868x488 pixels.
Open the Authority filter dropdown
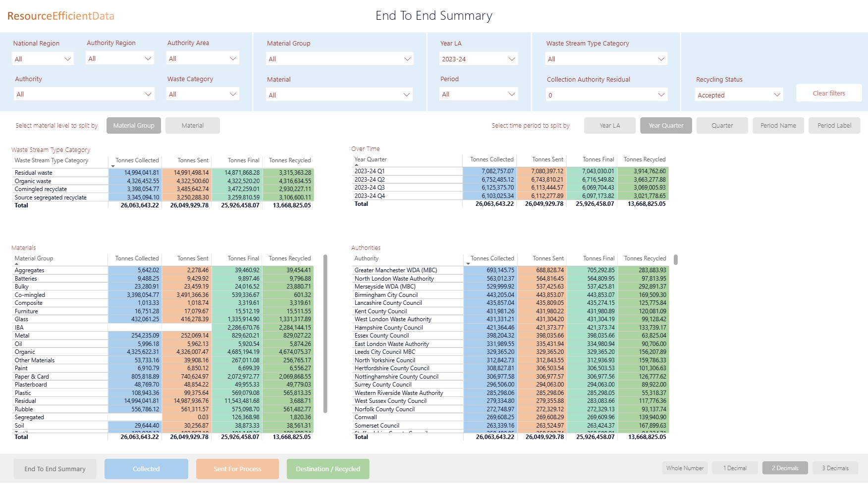pos(84,94)
